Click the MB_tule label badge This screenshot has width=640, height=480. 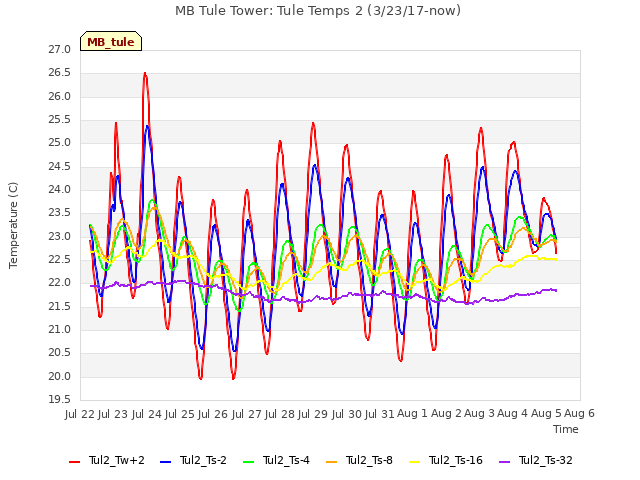point(111,41)
